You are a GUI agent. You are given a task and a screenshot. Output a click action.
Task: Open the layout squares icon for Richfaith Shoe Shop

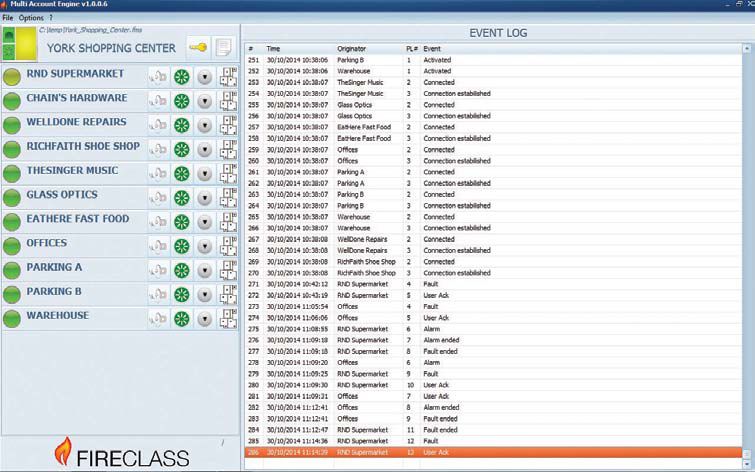228,149
